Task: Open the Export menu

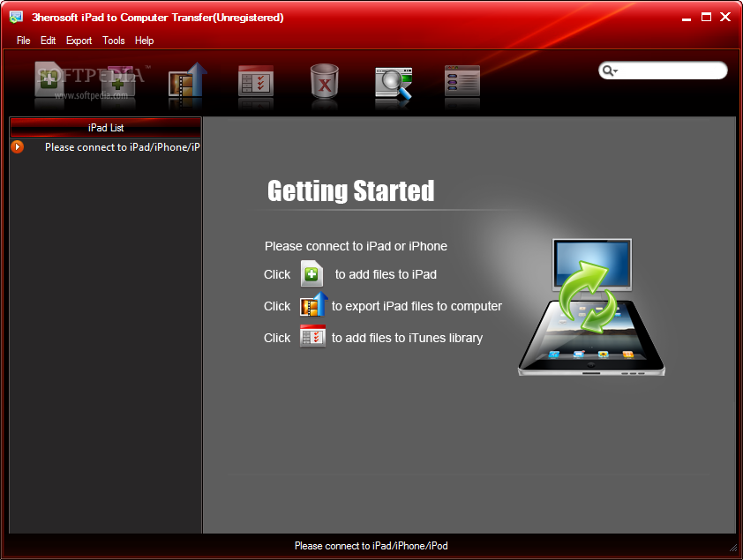Action: tap(79, 41)
